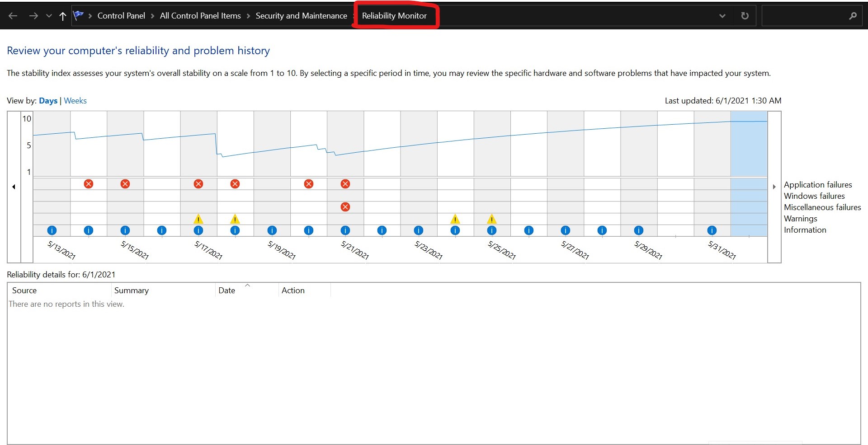868x445 pixels.
Task: Switch view to Weeks
Action: (x=75, y=100)
